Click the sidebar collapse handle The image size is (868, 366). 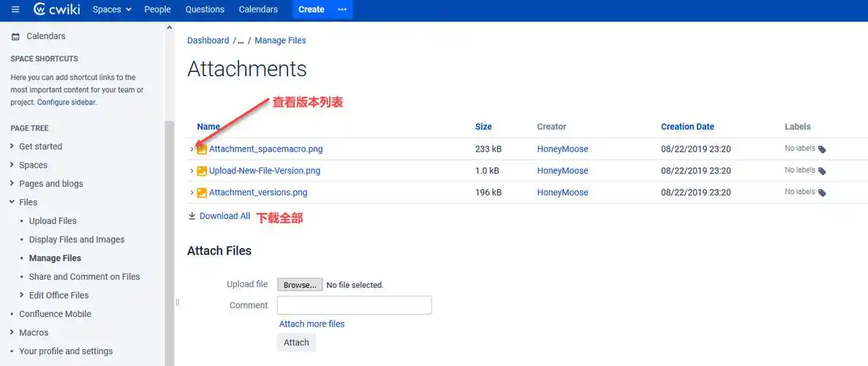(x=177, y=302)
